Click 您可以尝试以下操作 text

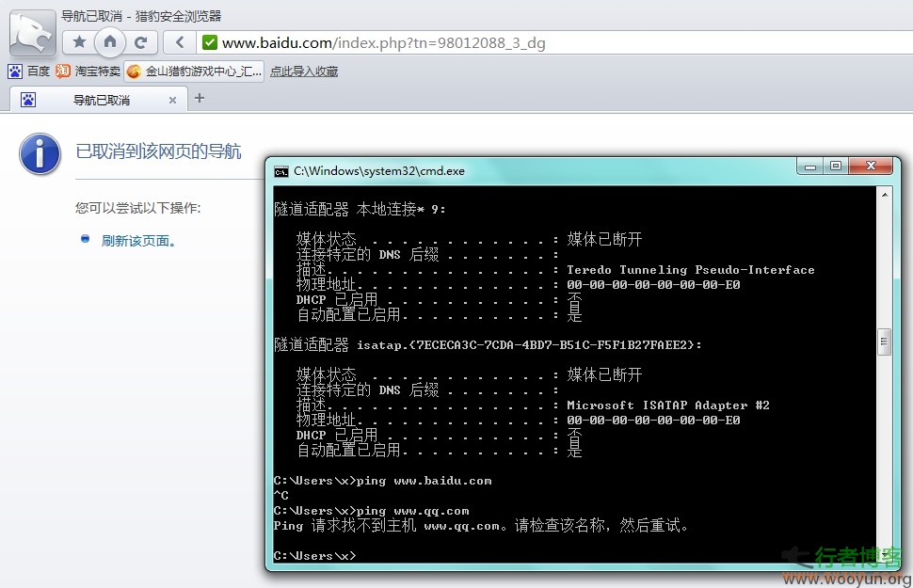pos(138,208)
